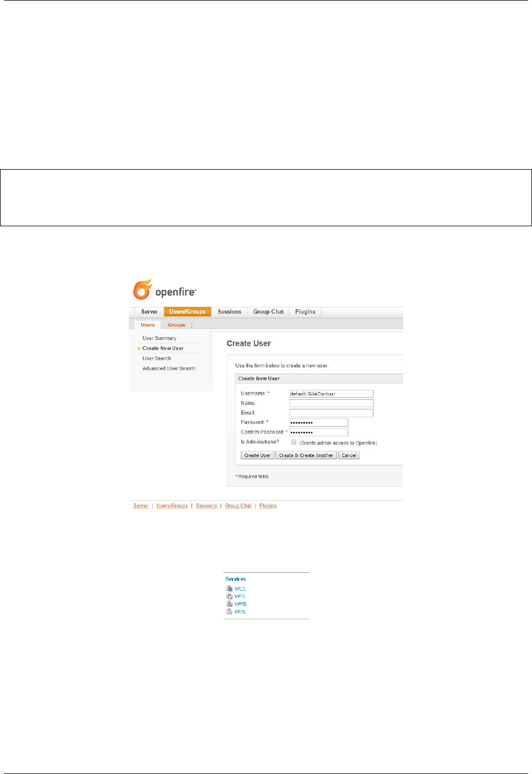
Task: Focus the Confirm Password field
Action: click(319, 432)
